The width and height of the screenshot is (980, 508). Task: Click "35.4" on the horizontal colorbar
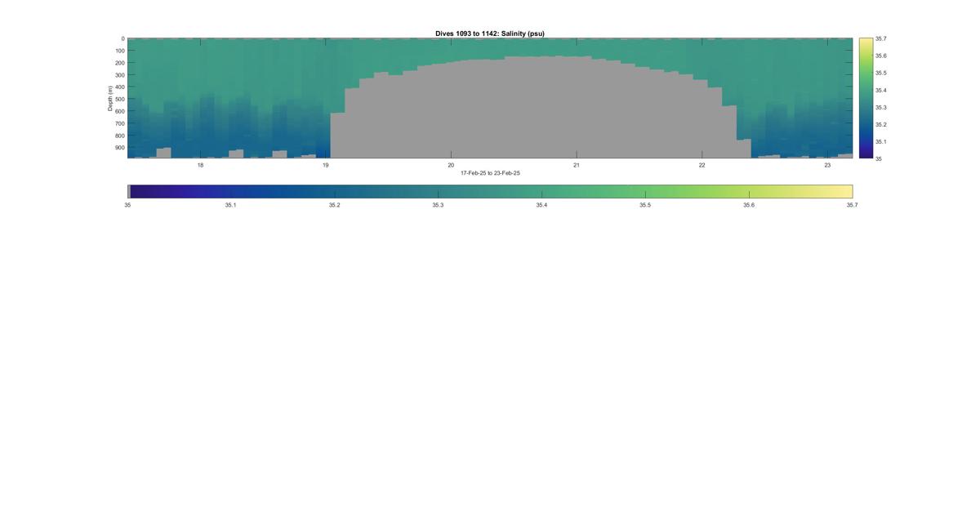[541, 205]
